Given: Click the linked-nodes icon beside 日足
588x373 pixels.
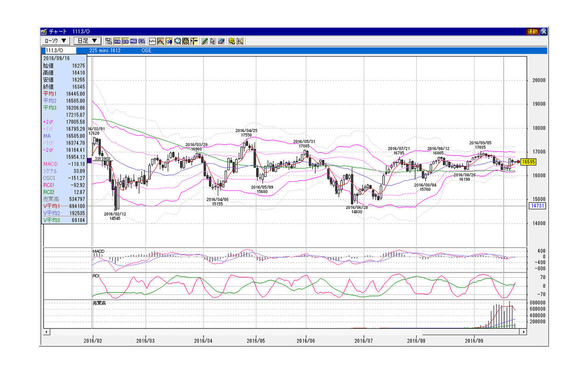Looking at the screenshot, I should pos(108,41).
